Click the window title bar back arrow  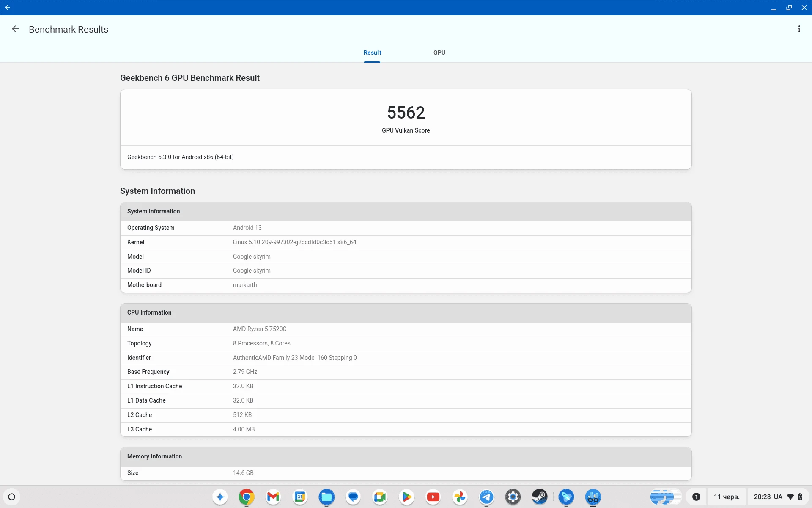[8, 7]
